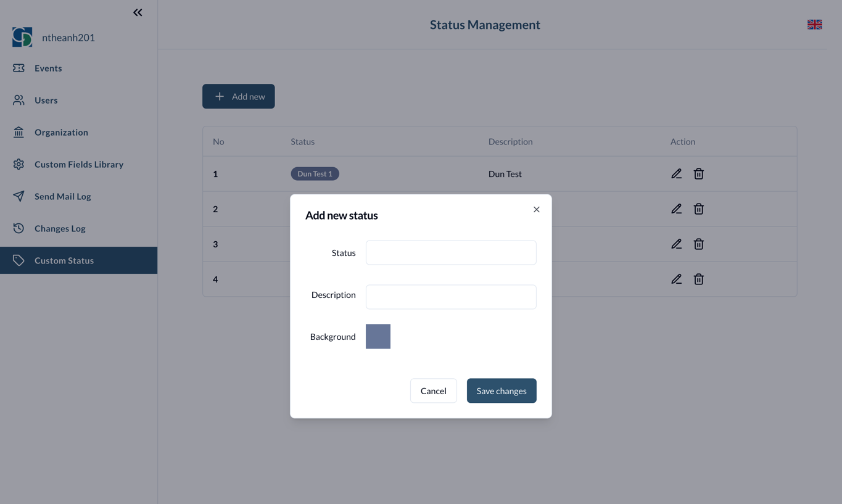Collapse the sidebar with double-chevron arrow
Viewport: 842px width, 504px height.
(137, 12)
